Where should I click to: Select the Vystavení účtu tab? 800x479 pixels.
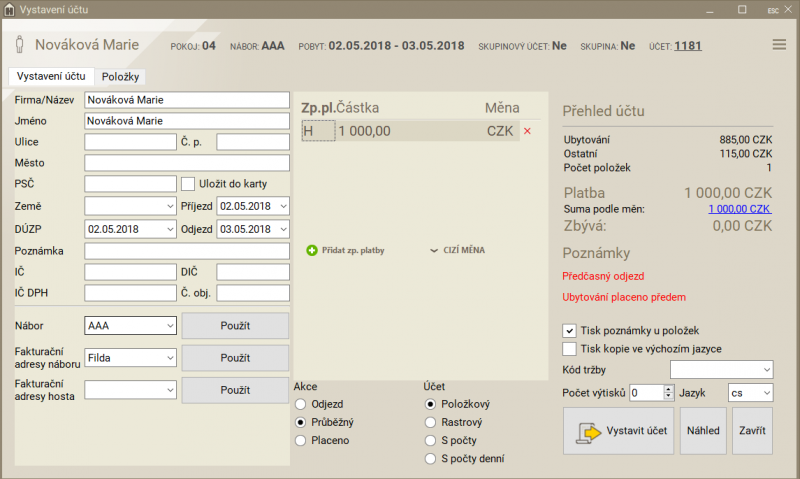(x=51, y=76)
